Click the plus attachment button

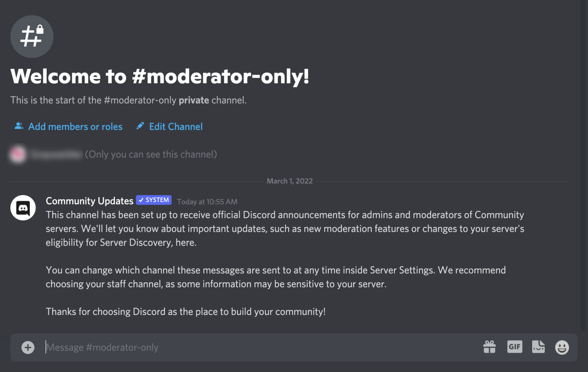click(28, 347)
